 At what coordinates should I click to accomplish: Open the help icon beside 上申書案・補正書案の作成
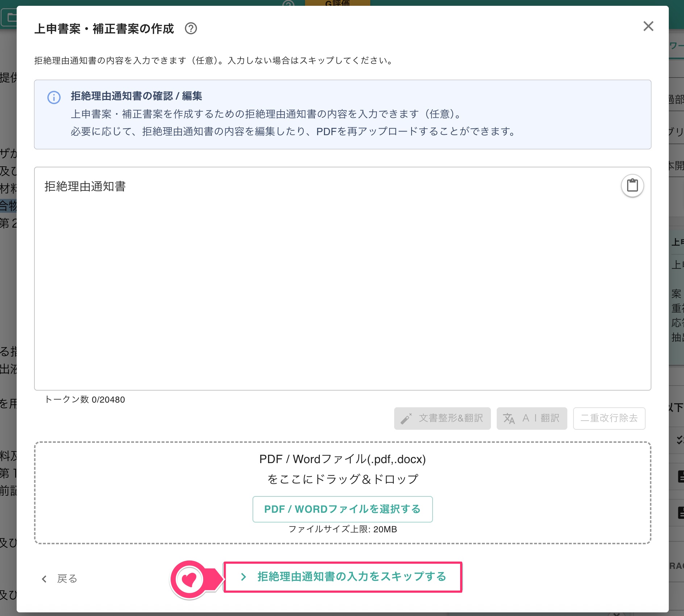(191, 28)
